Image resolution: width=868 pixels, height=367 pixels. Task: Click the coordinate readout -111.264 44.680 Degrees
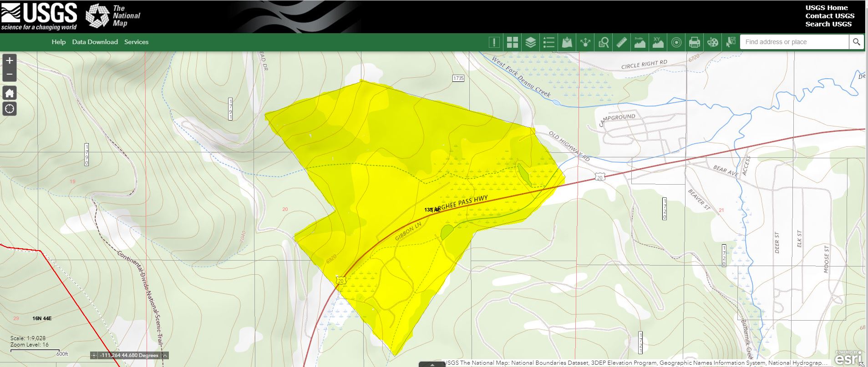click(129, 356)
